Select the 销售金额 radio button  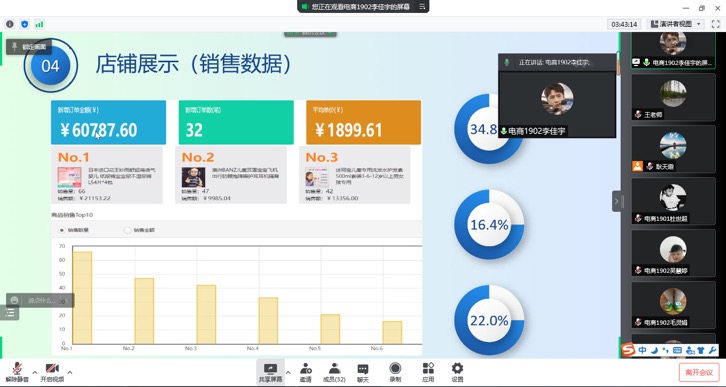coord(128,230)
